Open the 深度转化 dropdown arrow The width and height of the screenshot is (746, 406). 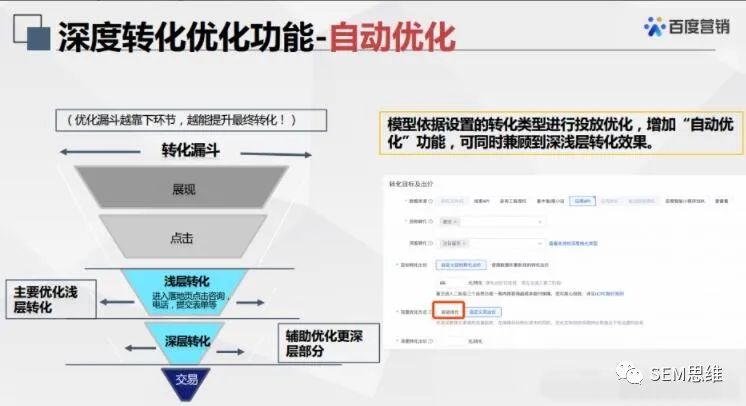[x=540, y=243]
